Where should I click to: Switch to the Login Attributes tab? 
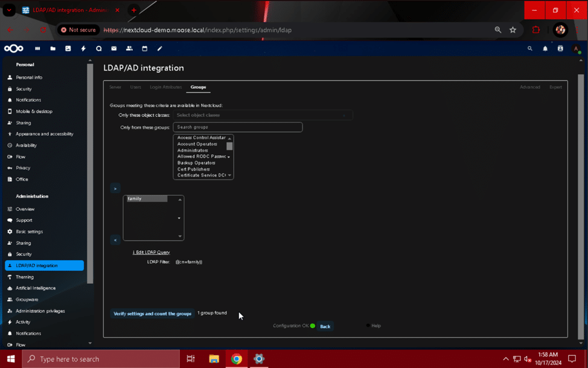point(166,87)
